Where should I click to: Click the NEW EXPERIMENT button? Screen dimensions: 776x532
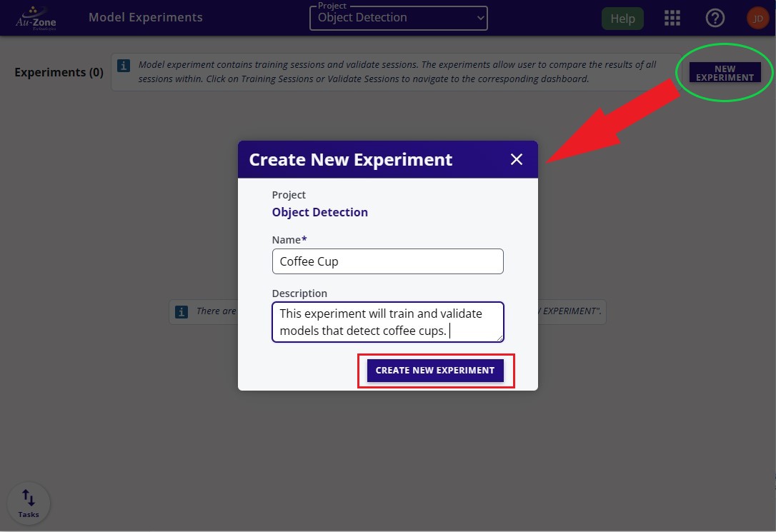pos(725,73)
